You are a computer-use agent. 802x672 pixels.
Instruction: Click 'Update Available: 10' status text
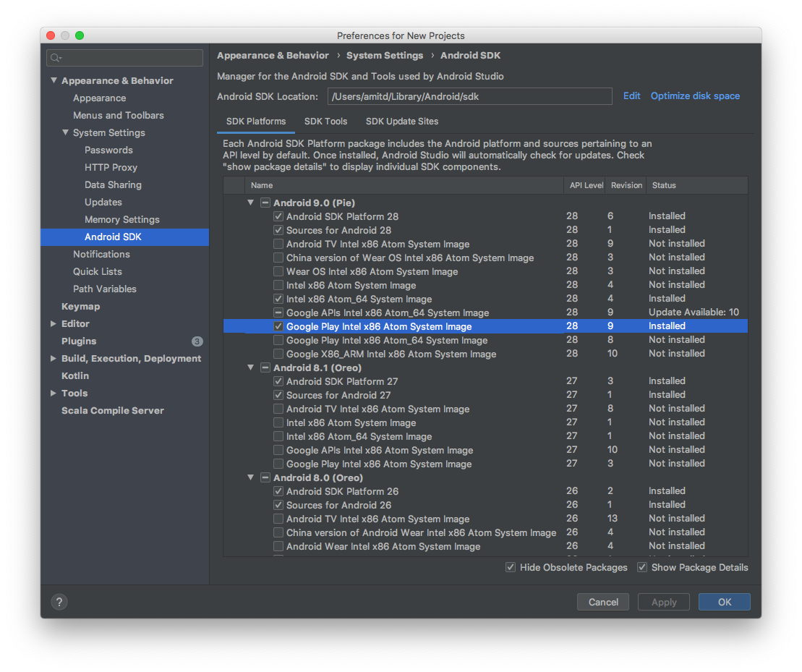tap(694, 312)
